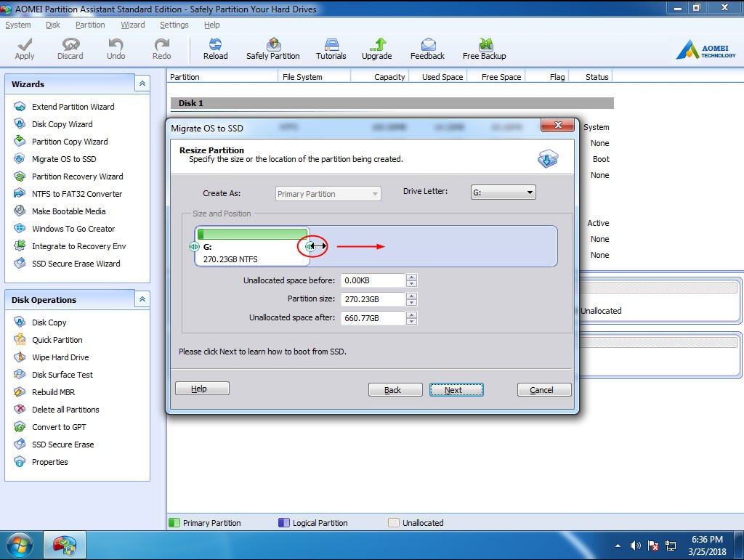Click the volume speaker tray icon
The height and width of the screenshot is (560, 744).
click(635, 545)
